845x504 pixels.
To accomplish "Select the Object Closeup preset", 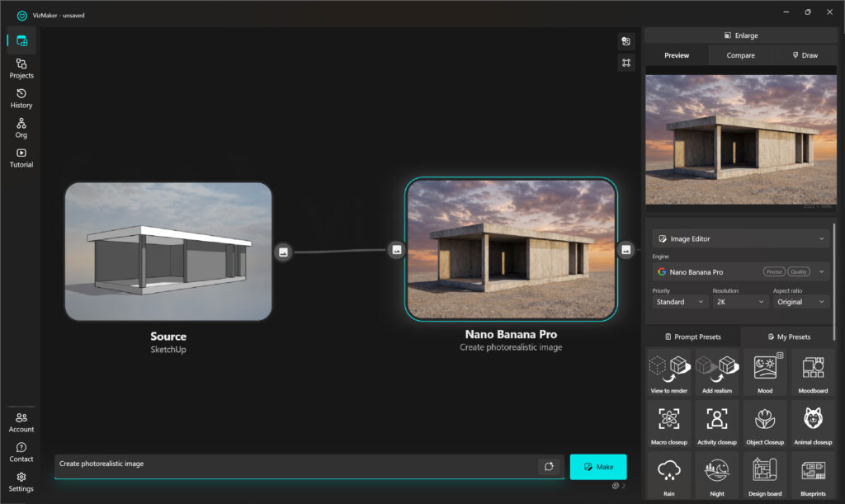I will [765, 424].
